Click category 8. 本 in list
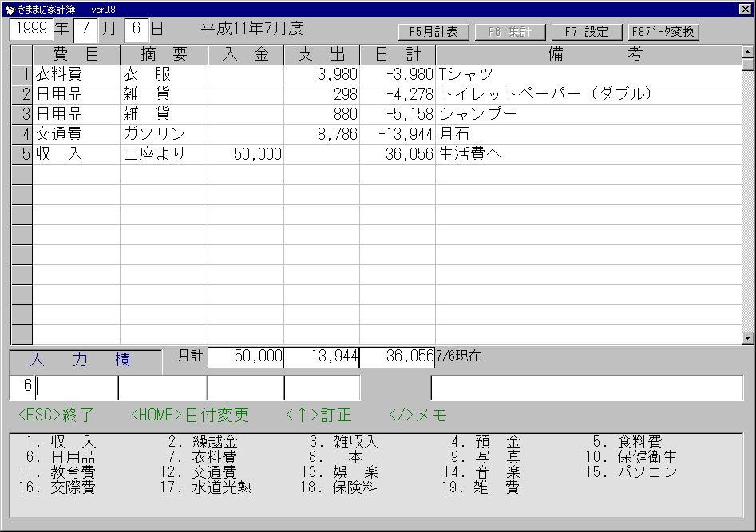Viewport: 756px width, 532px height. (336, 457)
